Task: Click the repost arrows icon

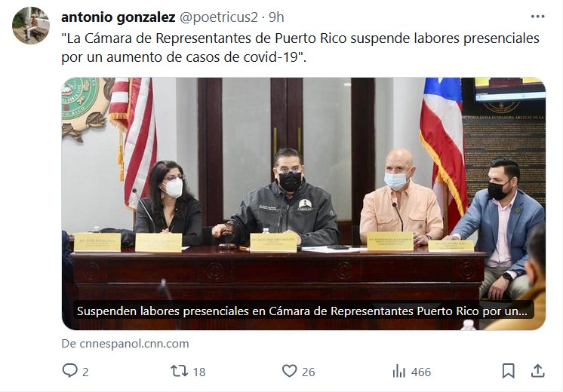Action: 179,371
